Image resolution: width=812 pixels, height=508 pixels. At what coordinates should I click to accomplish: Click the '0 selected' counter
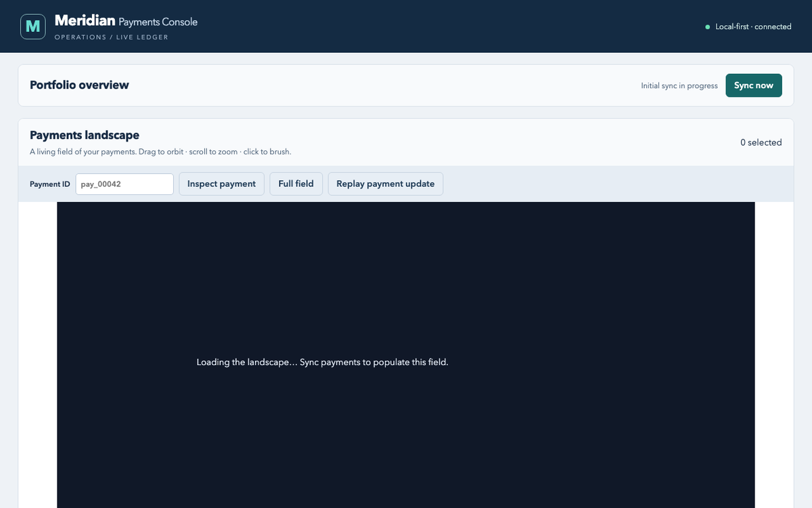point(761,142)
